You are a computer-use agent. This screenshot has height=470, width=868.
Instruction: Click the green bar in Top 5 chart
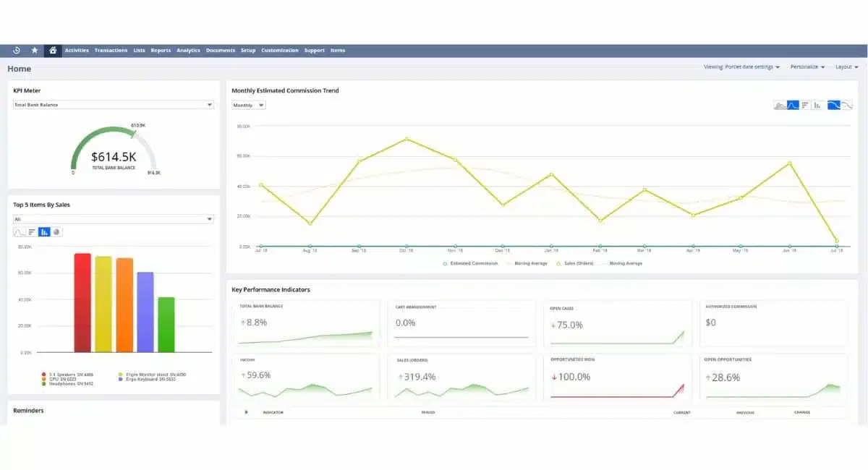[x=166, y=324]
